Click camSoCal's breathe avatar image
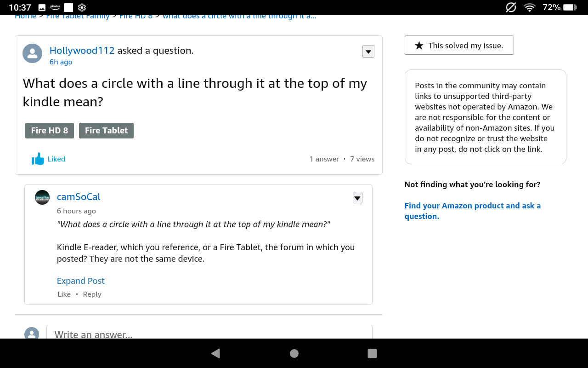This screenshot has height=368, width=588. coord(42,197)
